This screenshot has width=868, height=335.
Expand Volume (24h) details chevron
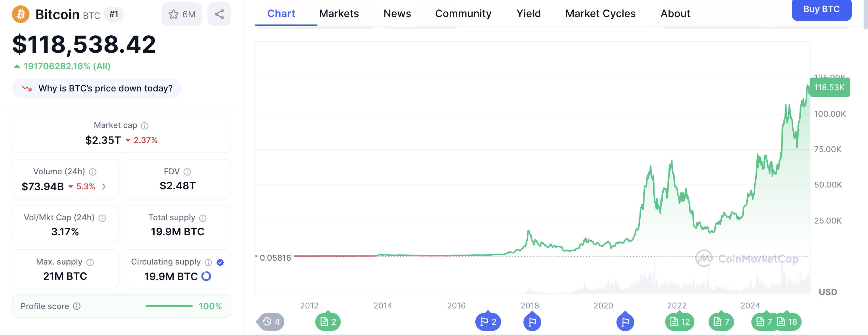[104, 187]
